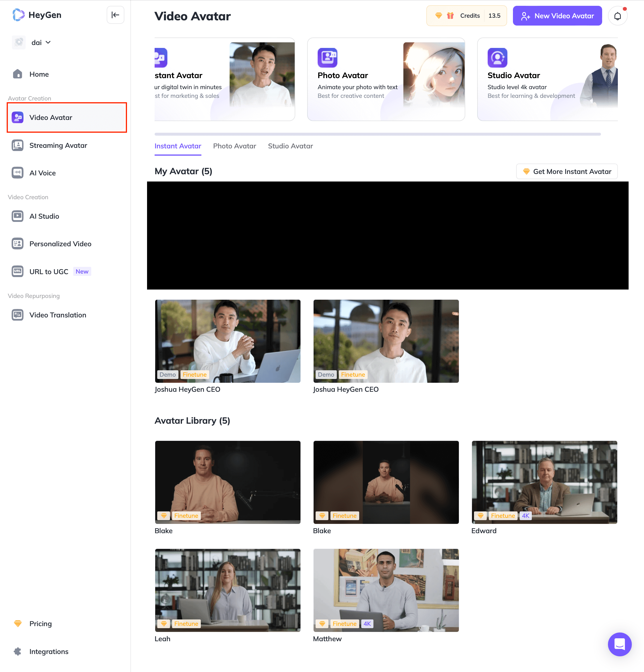The width and height of the screenshot is (644, 672).
Task: Open the Pricing page
Action: tap(40, 623)
